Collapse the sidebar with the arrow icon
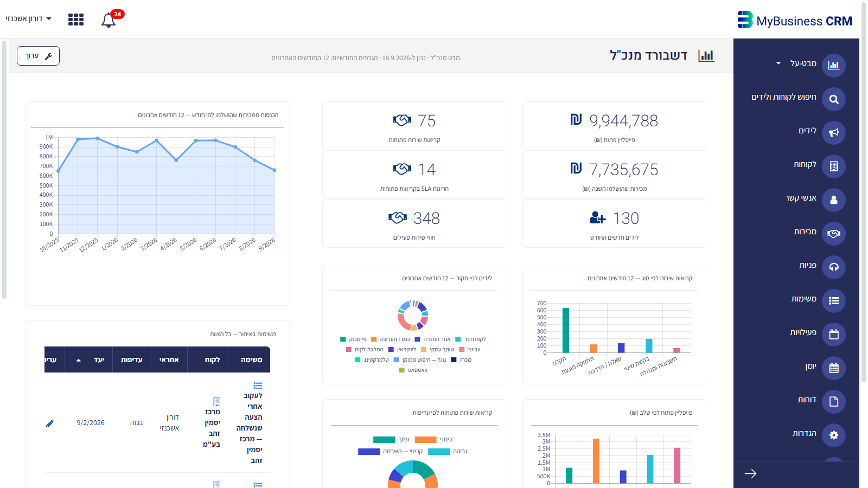This screenshot has width=868, height=488. (750, 474)
